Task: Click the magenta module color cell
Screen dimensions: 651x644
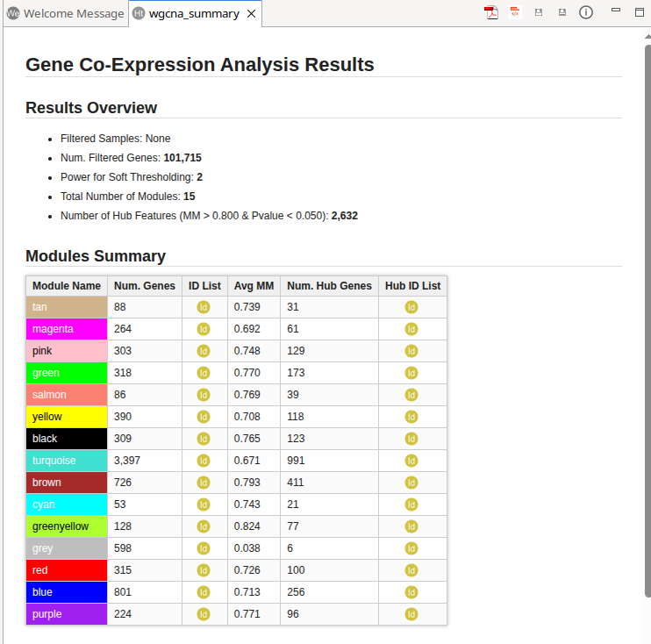Action: (x=67, y=329)
